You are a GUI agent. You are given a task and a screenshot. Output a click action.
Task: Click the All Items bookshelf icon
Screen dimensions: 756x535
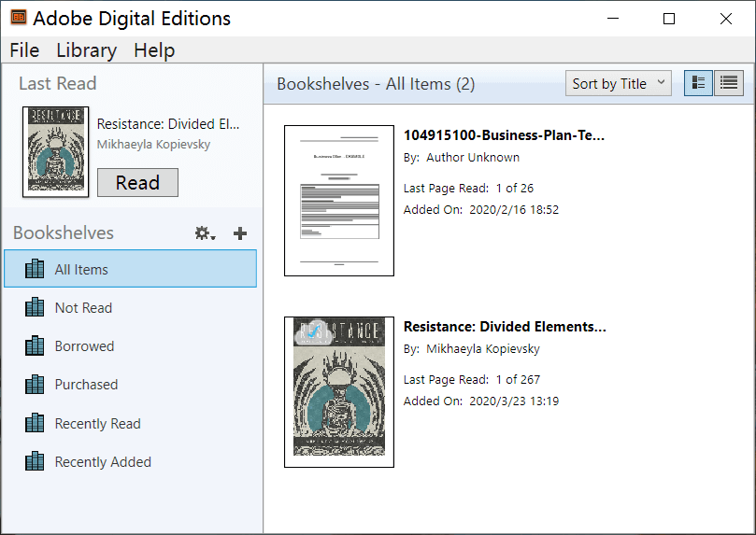coord(35,269)
